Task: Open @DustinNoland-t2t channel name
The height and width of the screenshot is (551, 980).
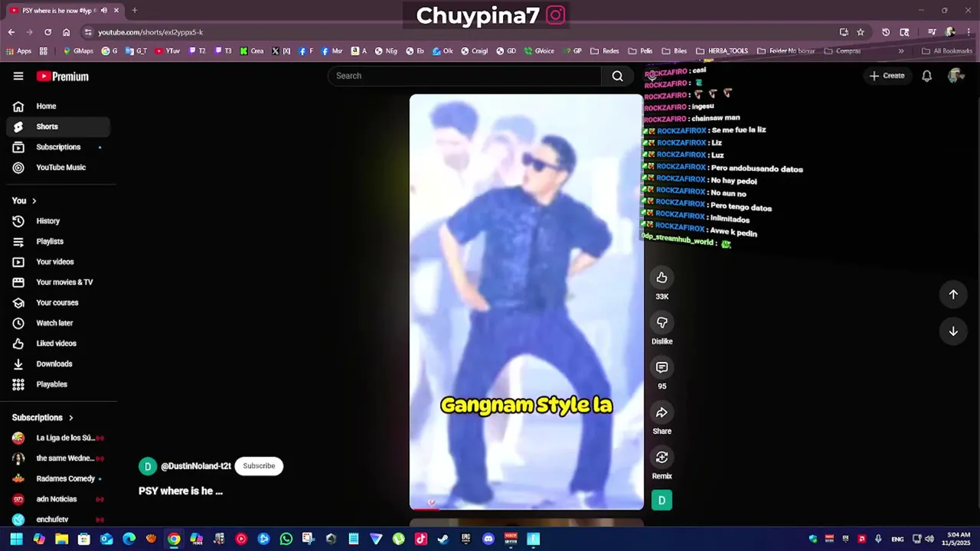Action: 196,466
